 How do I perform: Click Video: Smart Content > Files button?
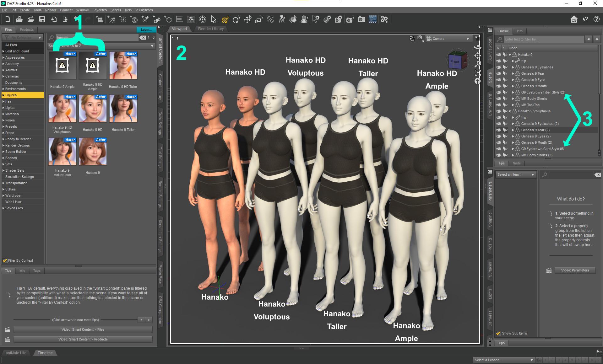coord(83,329)
